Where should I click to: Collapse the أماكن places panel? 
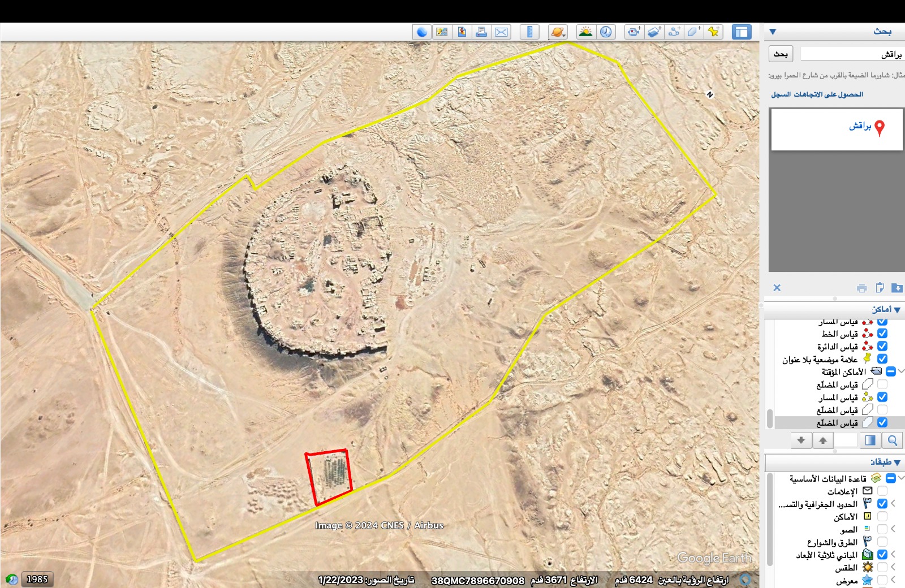tap(897, 310)
